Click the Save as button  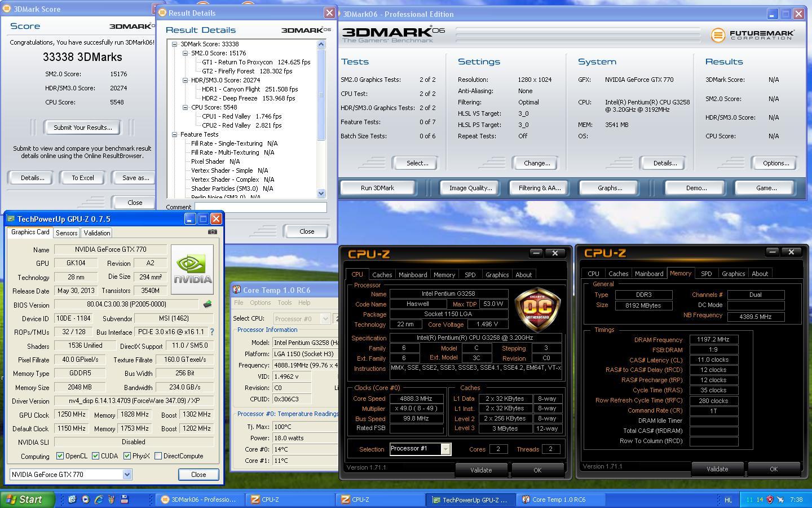[134, 178]
